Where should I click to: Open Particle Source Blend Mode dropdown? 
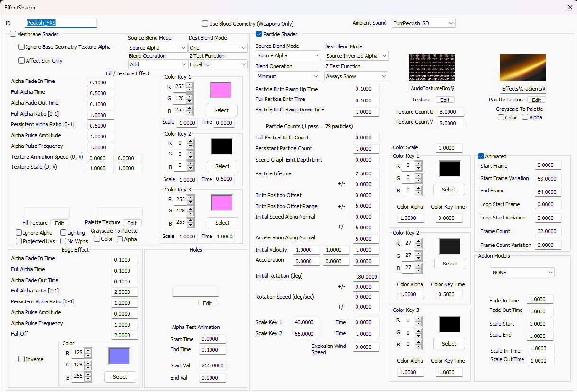[x=288, y=56]
